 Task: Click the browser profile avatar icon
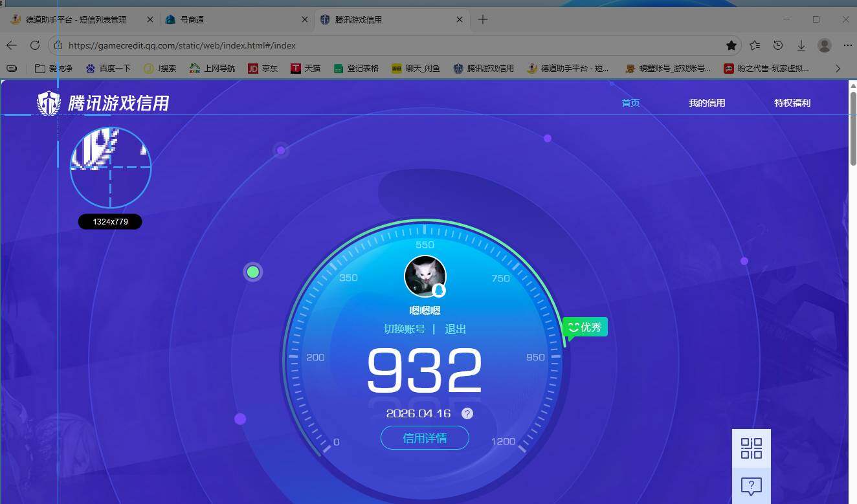tap(825, 45)
